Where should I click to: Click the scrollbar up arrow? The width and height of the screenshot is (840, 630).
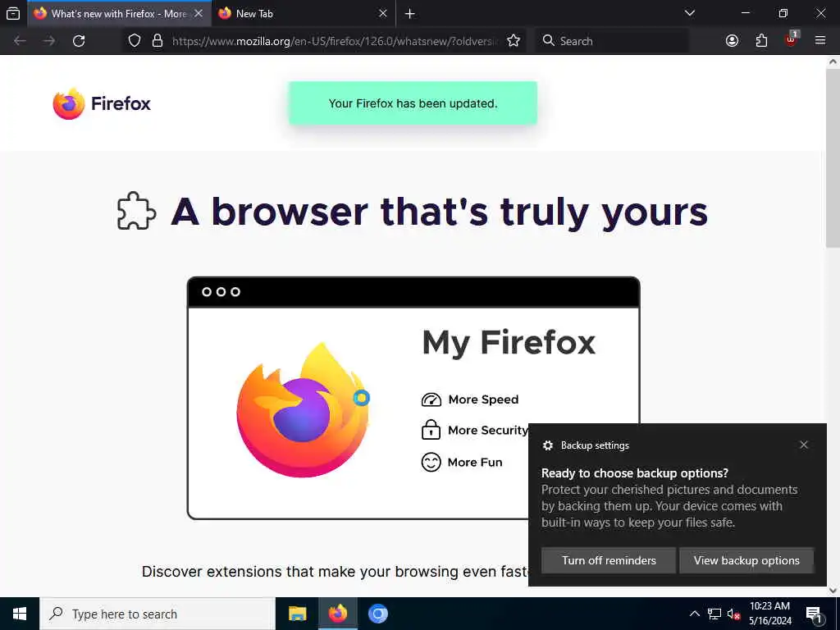833,62
